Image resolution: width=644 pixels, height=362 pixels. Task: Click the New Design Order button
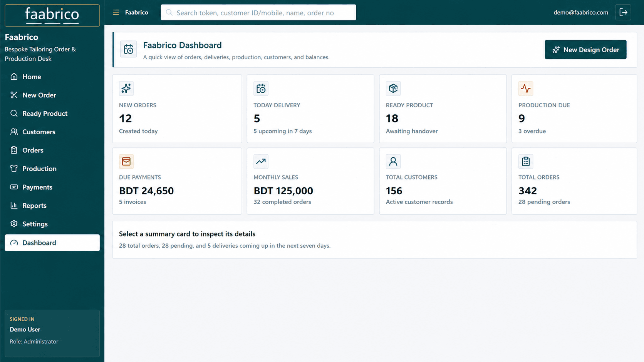[x=585, y=50]
